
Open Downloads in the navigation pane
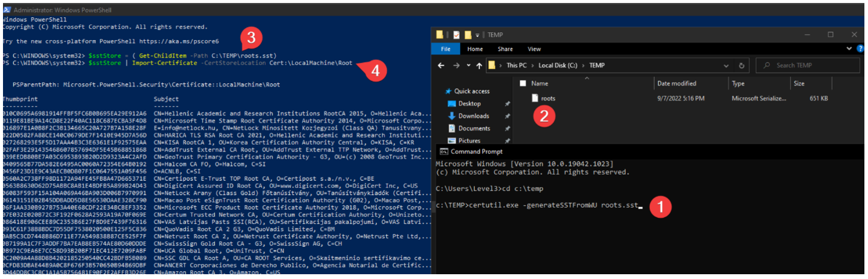pyautogui.click(x=474, y=116)
